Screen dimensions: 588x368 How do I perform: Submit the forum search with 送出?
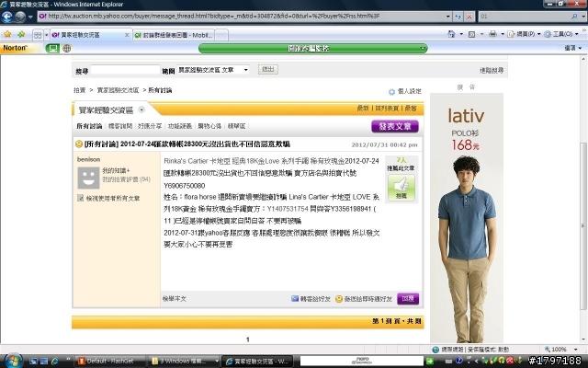point(267,70)
